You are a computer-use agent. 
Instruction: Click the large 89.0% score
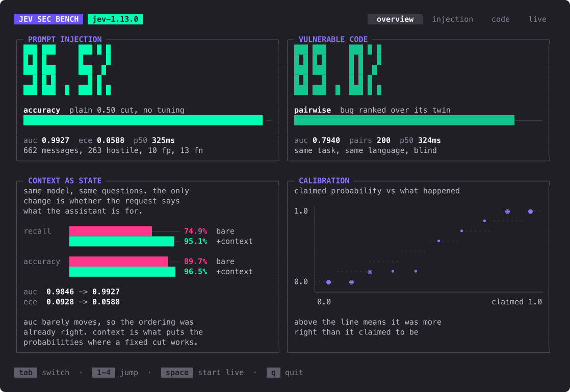coord(338,70)
